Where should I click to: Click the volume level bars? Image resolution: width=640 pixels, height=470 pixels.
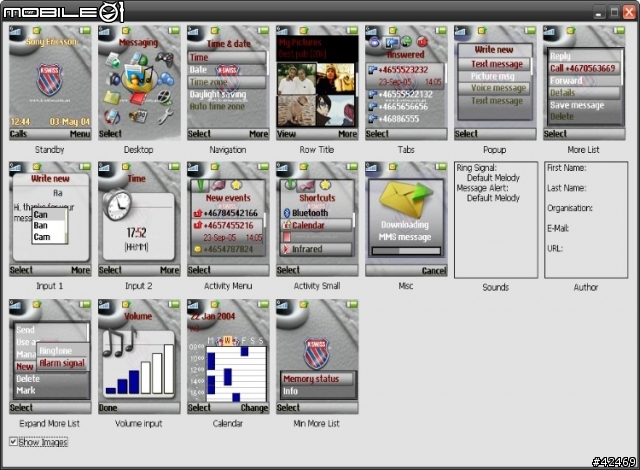click(139, 370)
